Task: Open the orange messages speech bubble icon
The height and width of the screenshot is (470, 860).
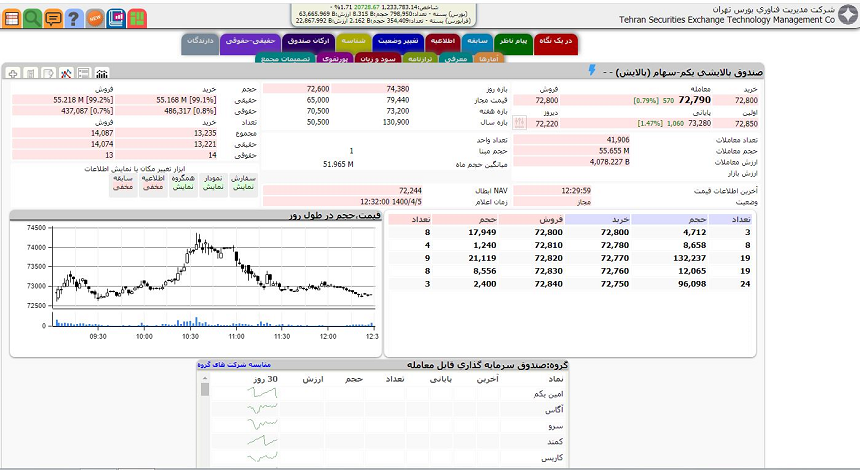Action: click(x=53, y=18)
